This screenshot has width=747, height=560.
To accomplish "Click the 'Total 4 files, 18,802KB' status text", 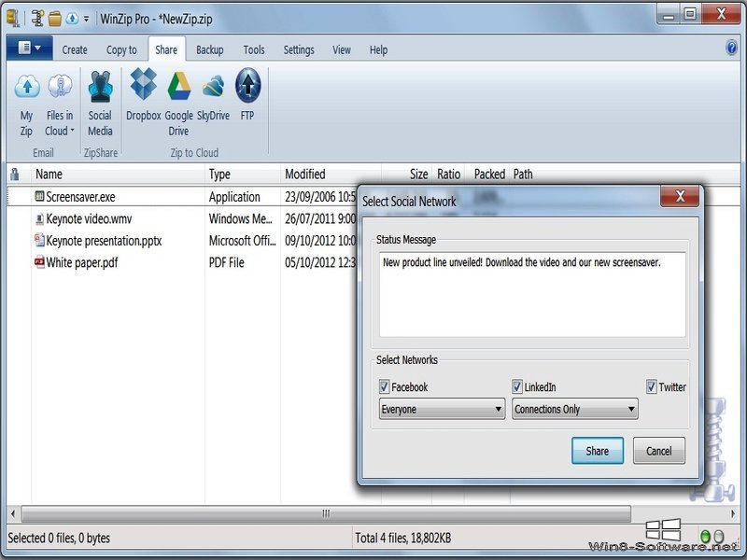I will click(x=403, y=539).
